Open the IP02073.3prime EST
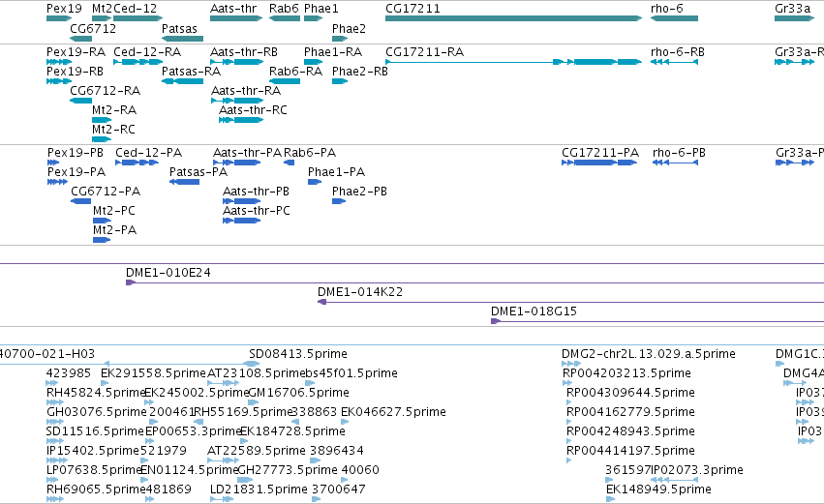The image size is (824, 504). pos(674,480)
